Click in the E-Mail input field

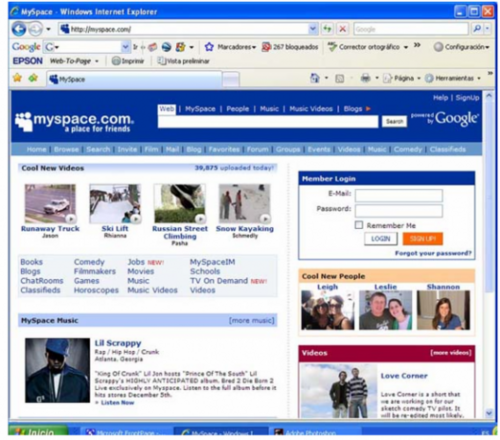pos(399,195)
